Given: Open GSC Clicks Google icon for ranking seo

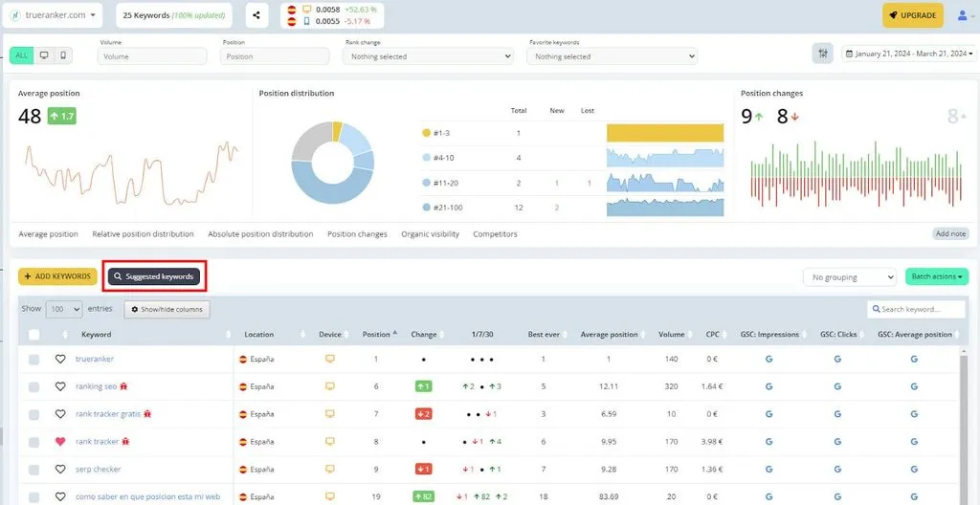Looking at the screenshot, I should pos(837,386).
